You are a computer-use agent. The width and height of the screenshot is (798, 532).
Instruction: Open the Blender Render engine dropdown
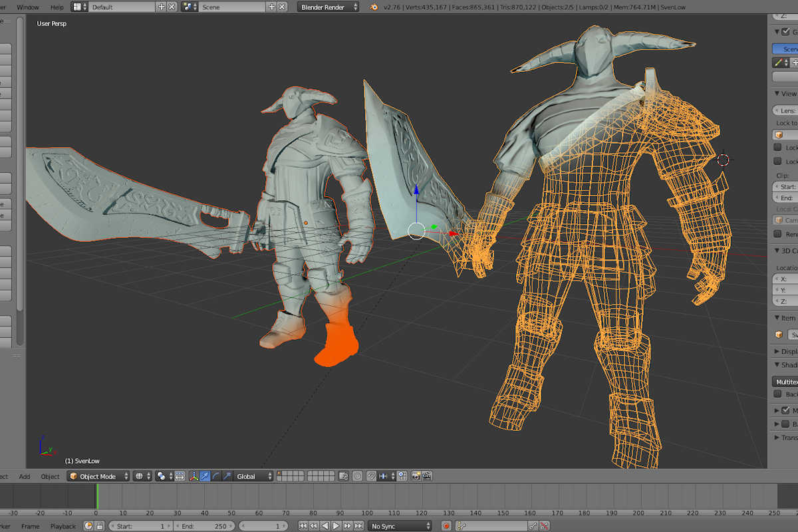329,7
